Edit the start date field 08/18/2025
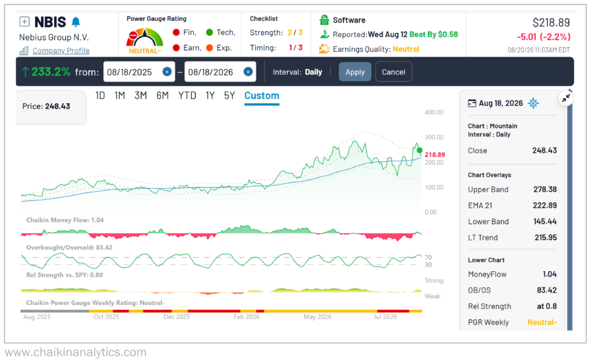 point(139,71)
